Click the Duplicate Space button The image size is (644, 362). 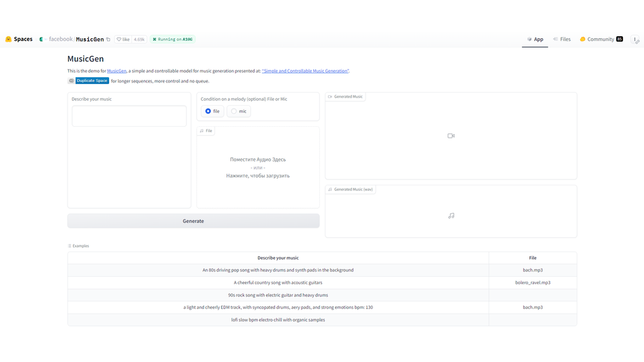[88, 81]
